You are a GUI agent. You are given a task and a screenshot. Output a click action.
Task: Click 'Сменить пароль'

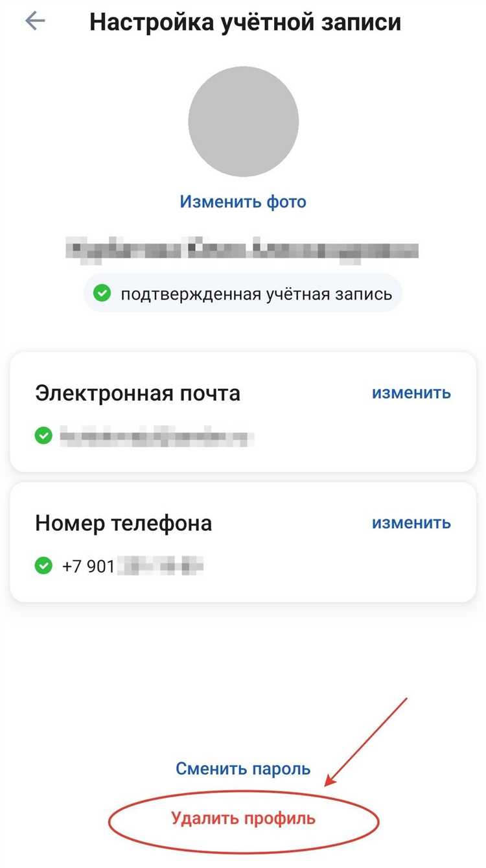tap(242, 768)
